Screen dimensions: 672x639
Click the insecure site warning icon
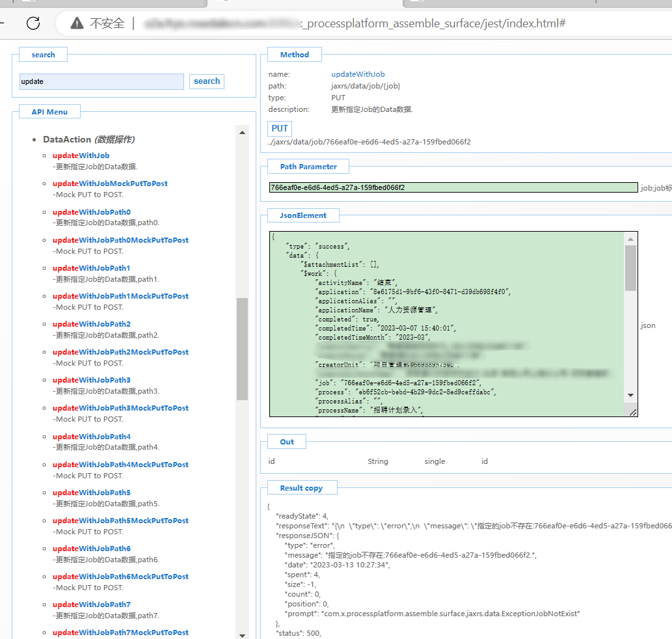[x=77, y=23]
